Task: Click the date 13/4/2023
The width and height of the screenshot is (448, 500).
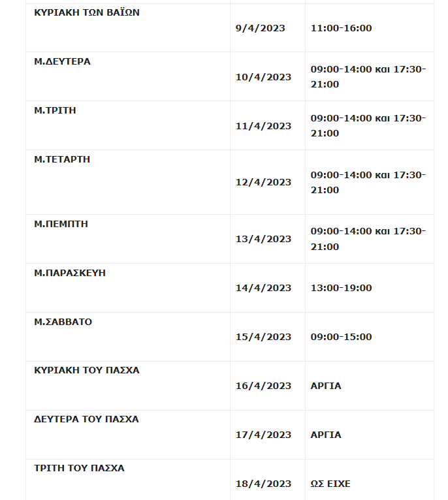Action: pyautogui.click(x=263, y=239)
